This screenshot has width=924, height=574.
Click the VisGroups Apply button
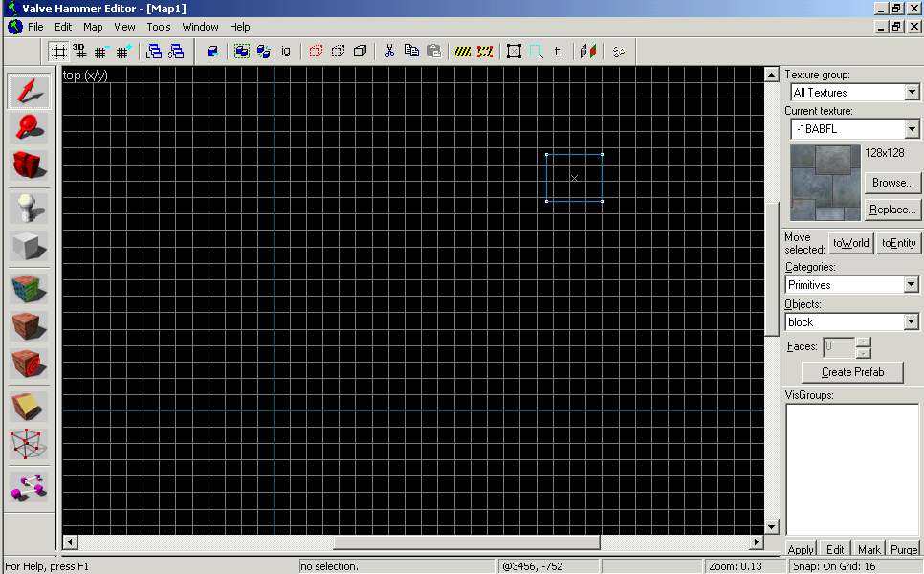coord(801,549)
